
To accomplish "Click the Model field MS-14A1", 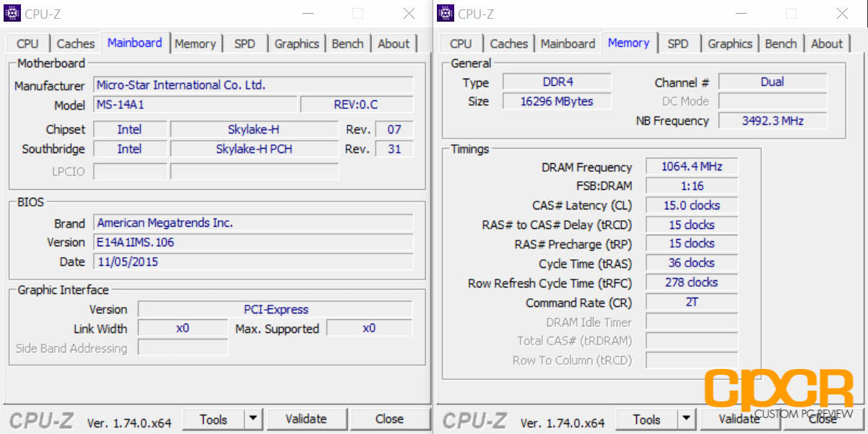I will (x=195, y=105).
